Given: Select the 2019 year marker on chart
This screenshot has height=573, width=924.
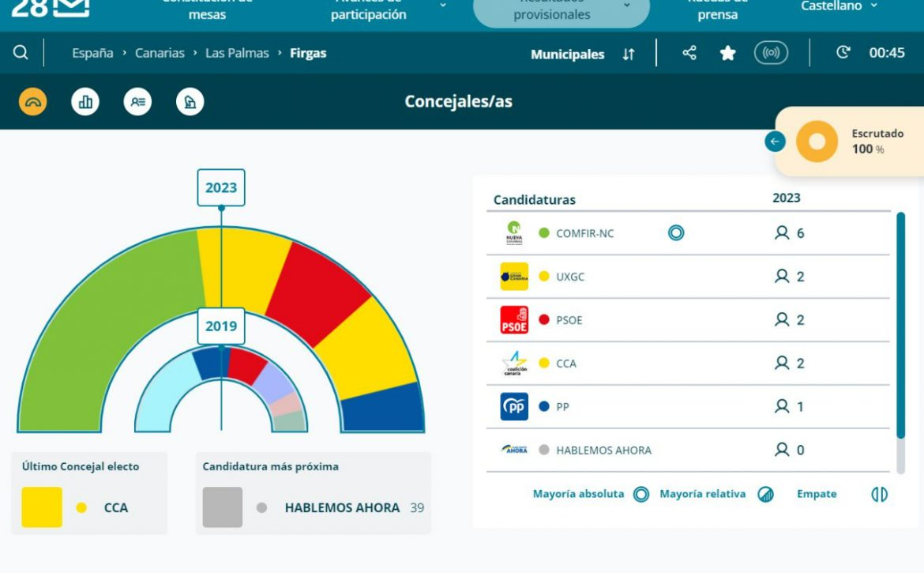Looking at the screenshot, I should (221, 326).
